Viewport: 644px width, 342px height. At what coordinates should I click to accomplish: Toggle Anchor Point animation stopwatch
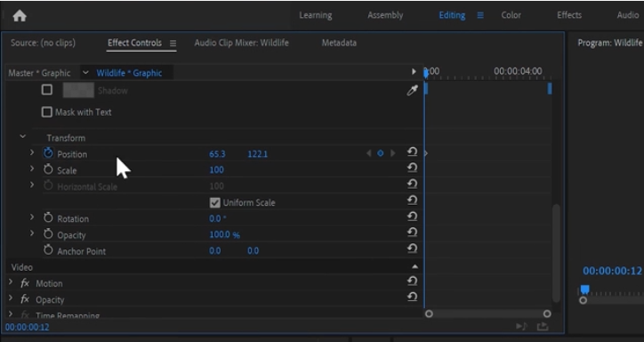(x=48, y=250)
